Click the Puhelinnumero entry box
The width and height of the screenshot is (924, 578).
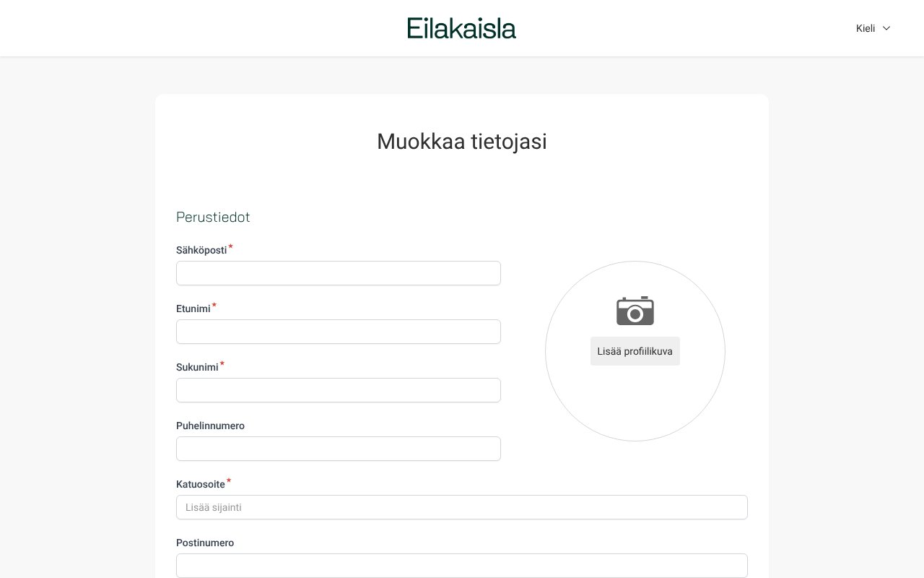coord(339,449)
